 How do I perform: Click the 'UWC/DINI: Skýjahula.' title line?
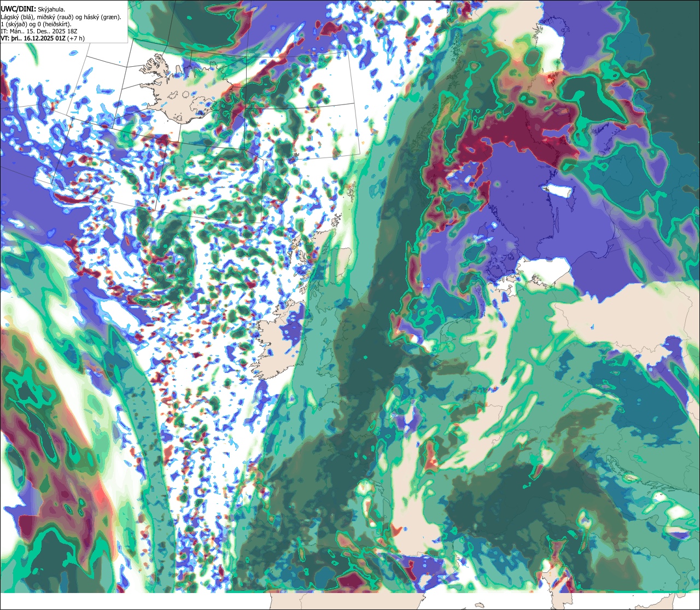point(32,9)
